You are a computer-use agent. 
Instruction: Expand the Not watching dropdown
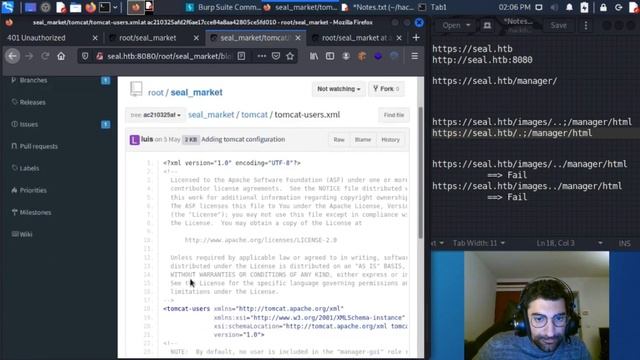[338, 89]
